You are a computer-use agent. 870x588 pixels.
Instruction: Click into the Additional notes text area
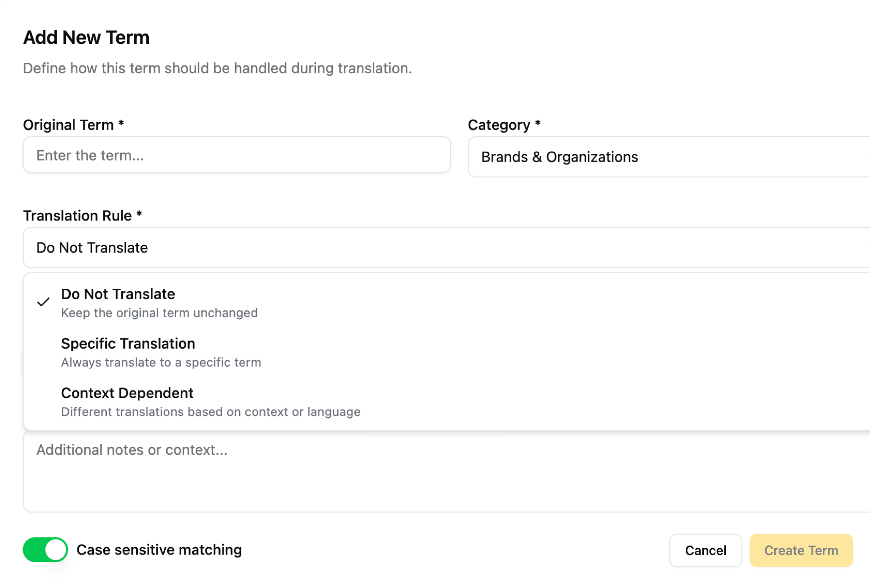pos(447,471)
